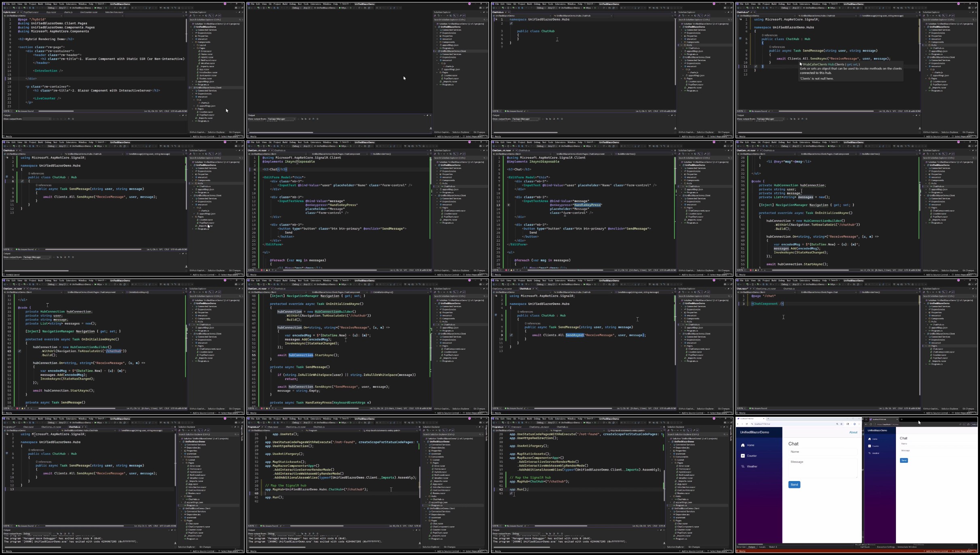Open Weather in the light browser's sidebar

[x=749, y=466]
